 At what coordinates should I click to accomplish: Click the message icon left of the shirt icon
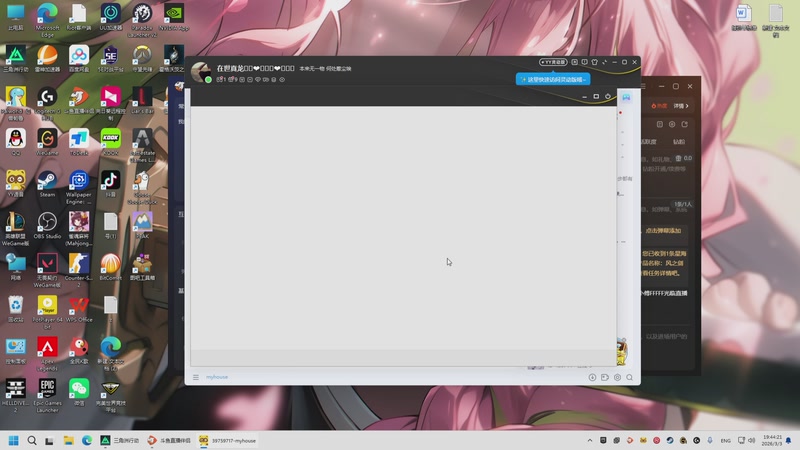[585, 62]
